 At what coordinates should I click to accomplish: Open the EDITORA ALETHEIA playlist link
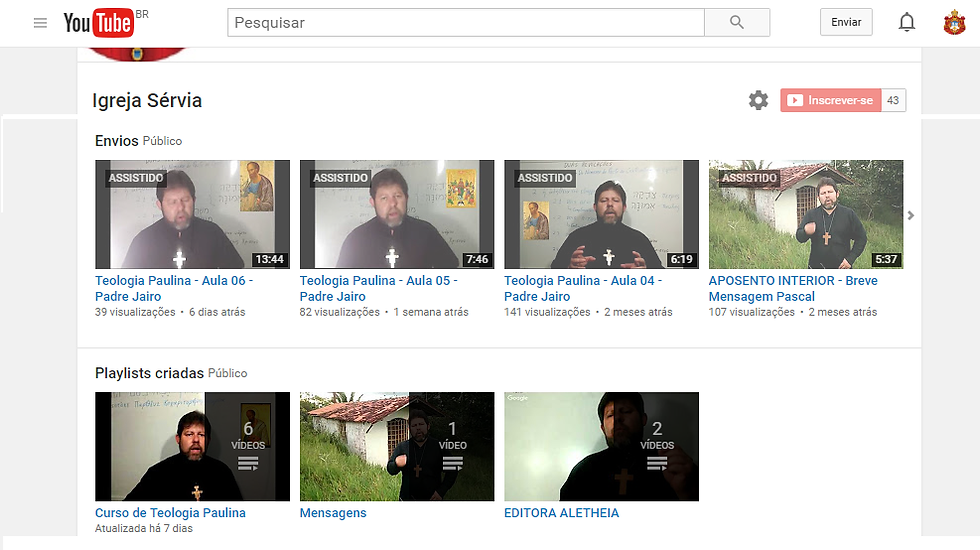pos(561,512)
